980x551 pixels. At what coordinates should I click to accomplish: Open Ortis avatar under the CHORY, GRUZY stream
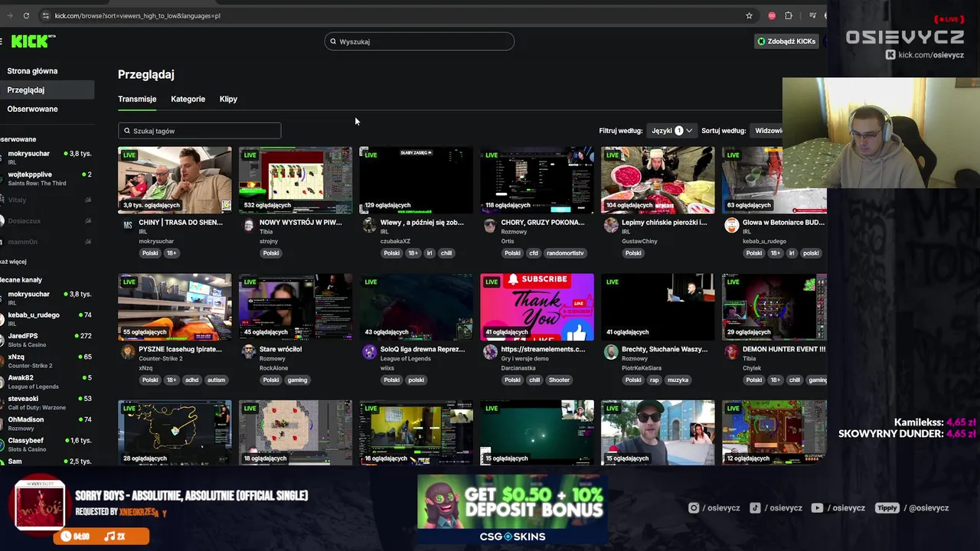(490, 225)
